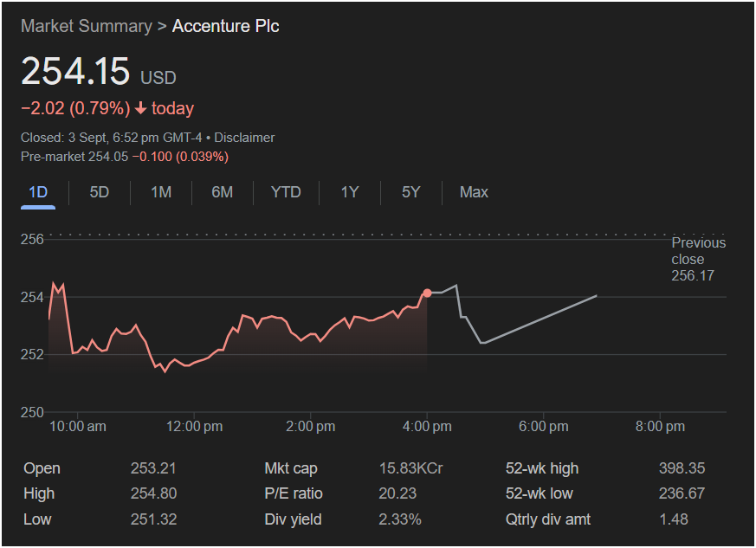Click the 52-wk low label
The height and width of the screenshot is (548, 756).
coord(539,493)
